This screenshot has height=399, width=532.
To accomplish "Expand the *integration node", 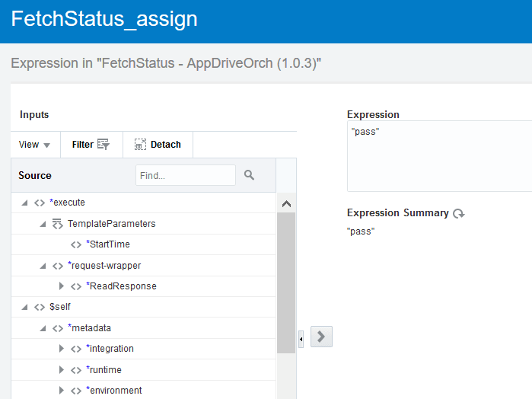I will [61, 349].
